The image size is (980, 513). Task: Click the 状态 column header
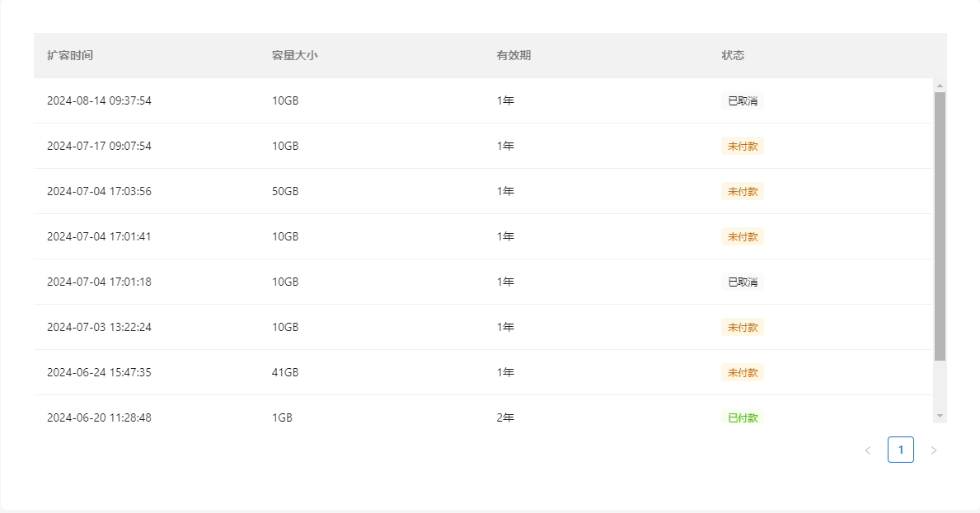tap(733, 55)
